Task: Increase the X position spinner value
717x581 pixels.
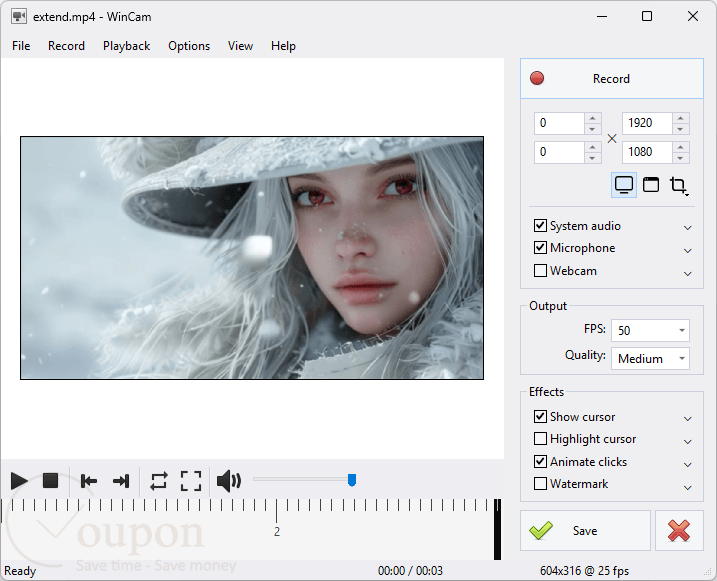Action: click(x=593, y=118)
